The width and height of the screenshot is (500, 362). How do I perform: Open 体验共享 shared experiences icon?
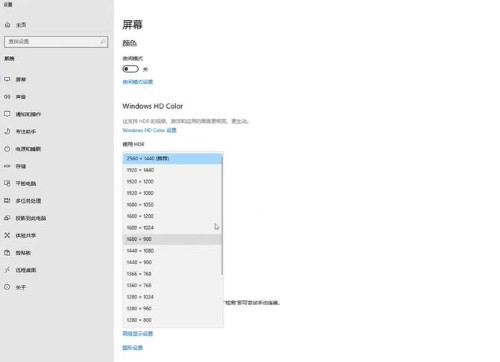(7, 235)
